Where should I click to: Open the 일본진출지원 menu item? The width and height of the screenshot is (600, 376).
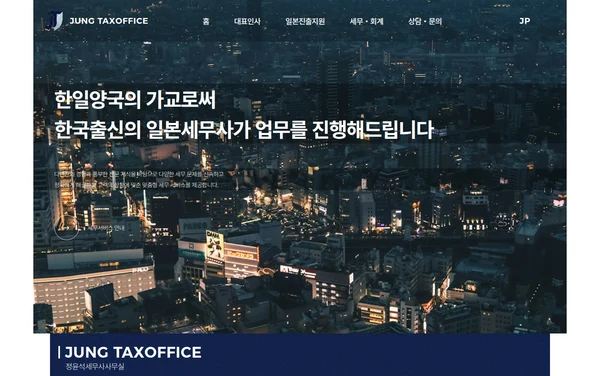pyautogui.click(x=305, y=21)
